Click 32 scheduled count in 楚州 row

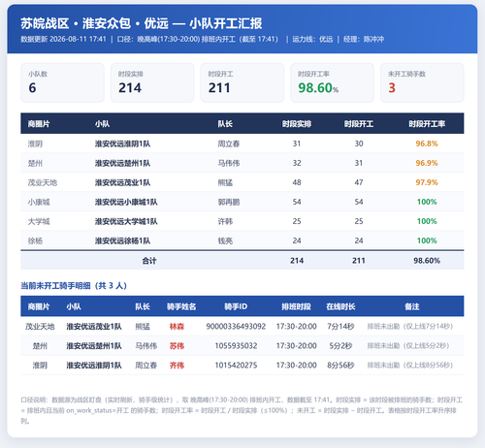pyautogui.click(x=297, y=163)
